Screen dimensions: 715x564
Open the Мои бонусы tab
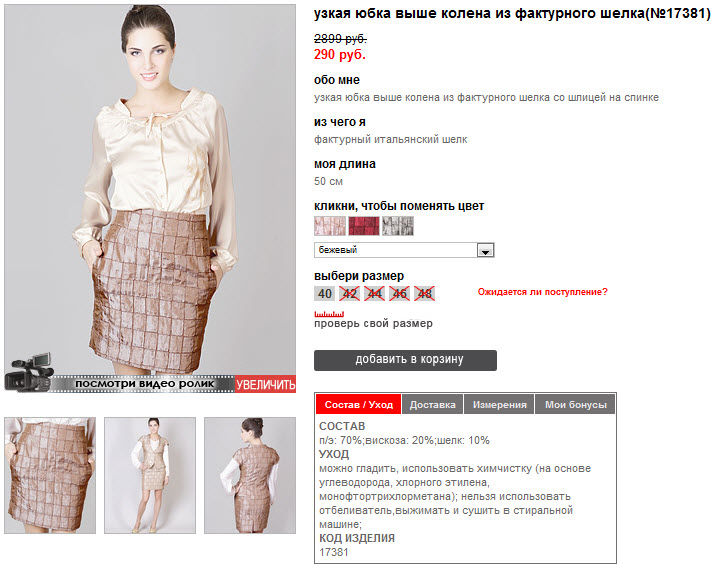(575, 404)
